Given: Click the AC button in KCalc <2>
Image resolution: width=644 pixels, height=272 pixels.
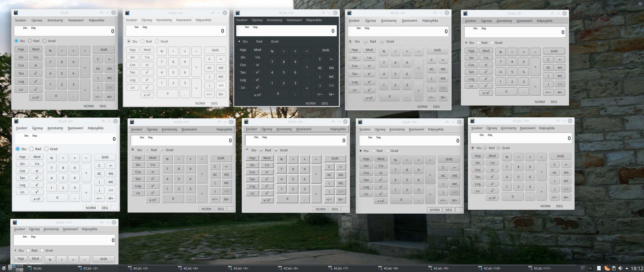Looking at the screenshot, I should point(210,68).
